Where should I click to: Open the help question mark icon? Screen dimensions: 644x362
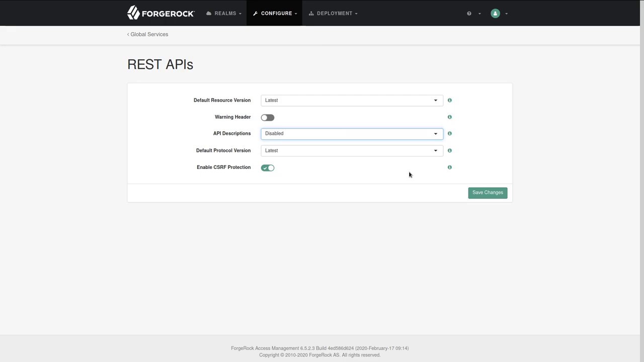(469, 14)
